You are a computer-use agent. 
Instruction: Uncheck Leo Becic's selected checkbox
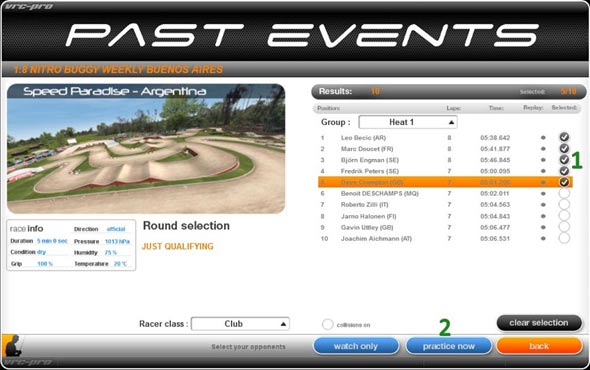[564, 137]
